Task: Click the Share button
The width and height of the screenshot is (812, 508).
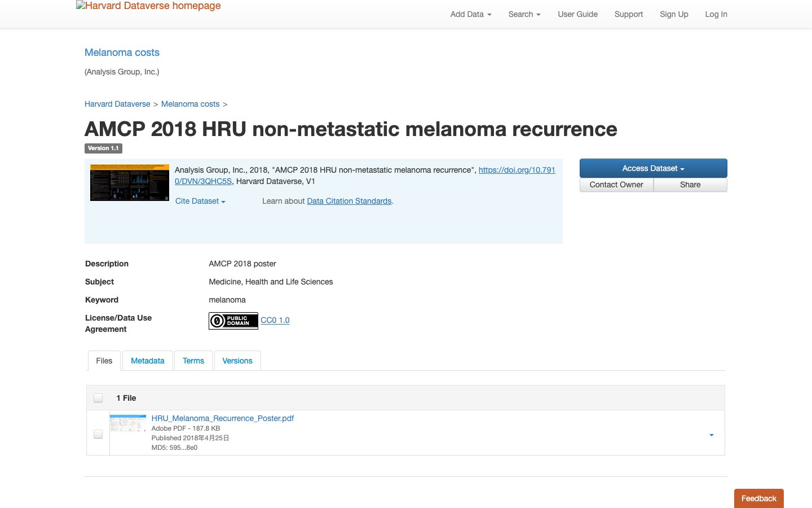Action: tap(690, 185)
